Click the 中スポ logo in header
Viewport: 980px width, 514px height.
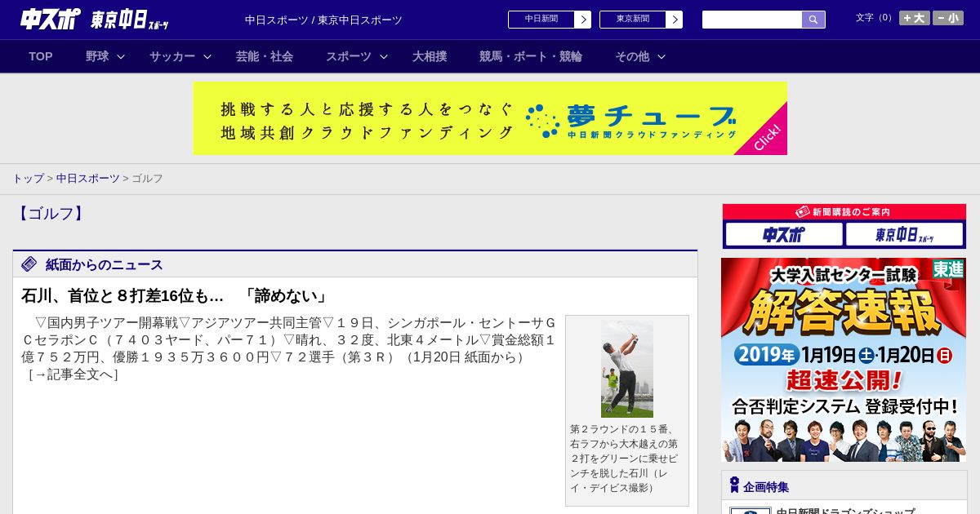pyautogui.click(x=51, y=19)
